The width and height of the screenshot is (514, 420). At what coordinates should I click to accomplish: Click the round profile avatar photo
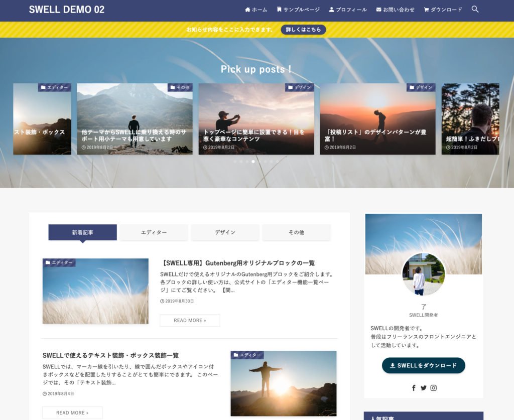tap(423, 274)
